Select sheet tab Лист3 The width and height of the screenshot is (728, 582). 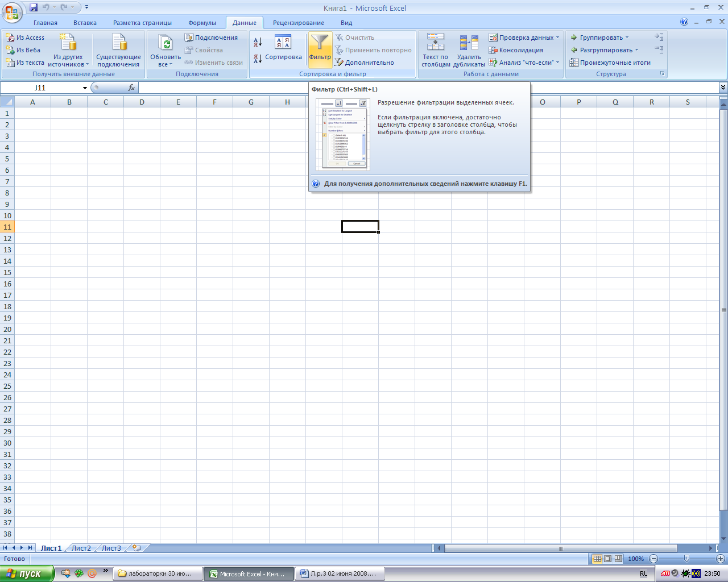[111, 548]
